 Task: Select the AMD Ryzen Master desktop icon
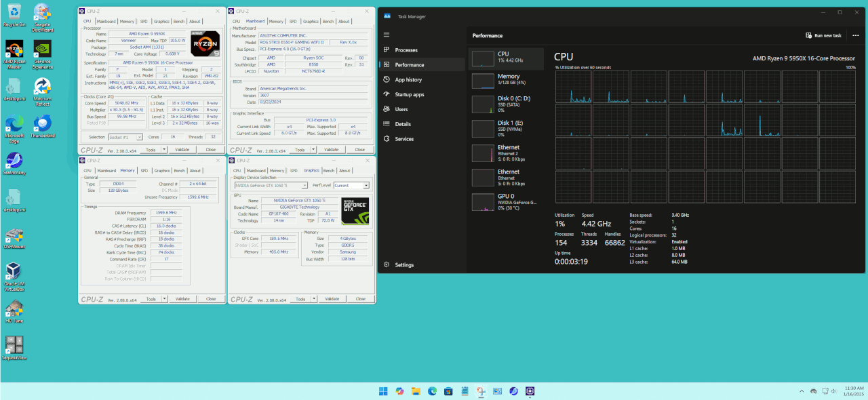coord(14,56)
